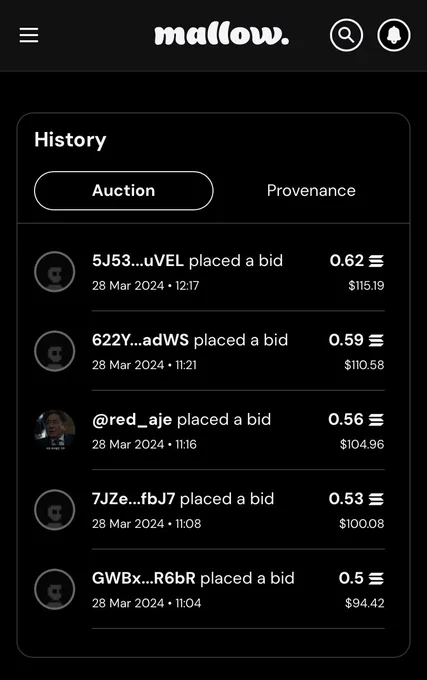Open 5J53...uVEL bidder avatar
This screenshot has height=680, width=427.
(x=55, y=271)
